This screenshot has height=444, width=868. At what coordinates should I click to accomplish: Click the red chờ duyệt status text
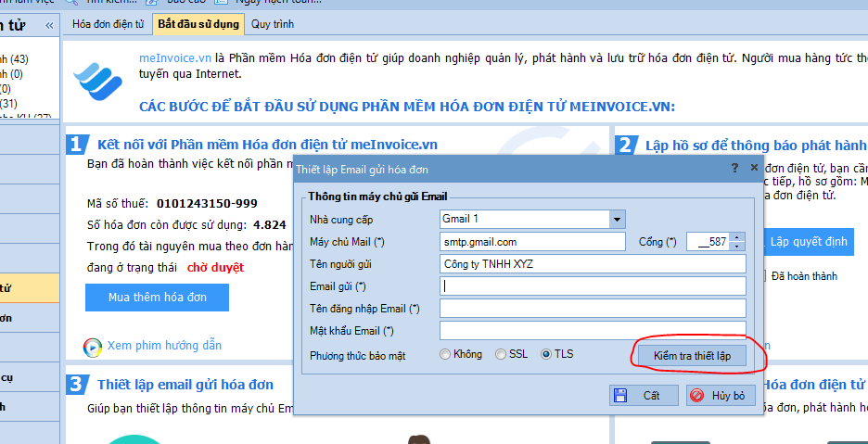tap(215, 268)
